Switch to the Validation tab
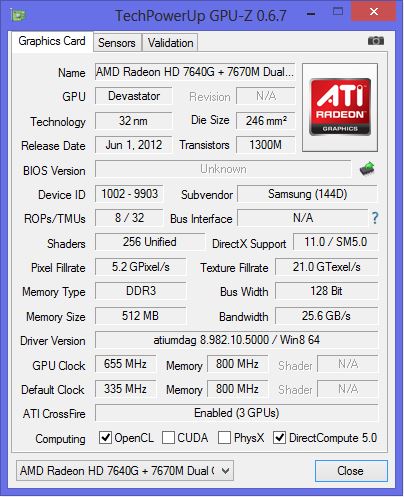 (x=170, y=43)
